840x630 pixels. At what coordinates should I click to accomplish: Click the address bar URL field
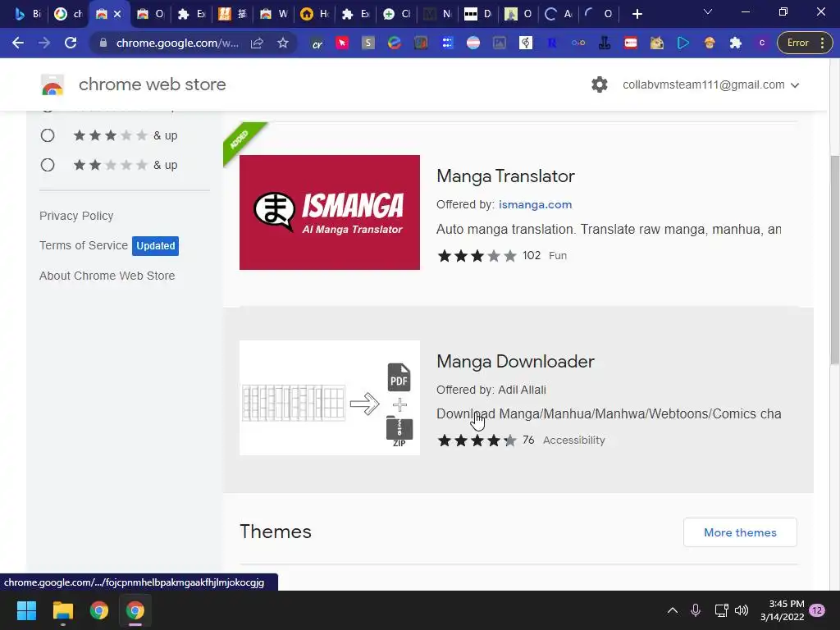coord(177,43)
